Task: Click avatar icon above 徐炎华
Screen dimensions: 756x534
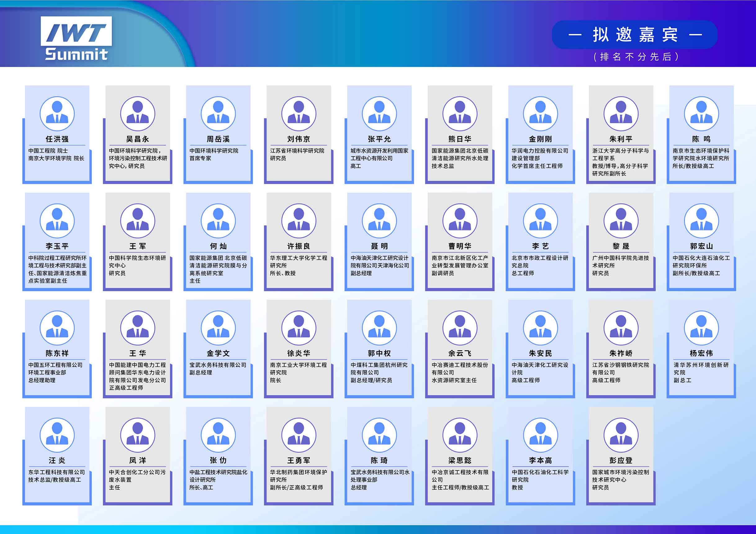Action: (299, 328)
